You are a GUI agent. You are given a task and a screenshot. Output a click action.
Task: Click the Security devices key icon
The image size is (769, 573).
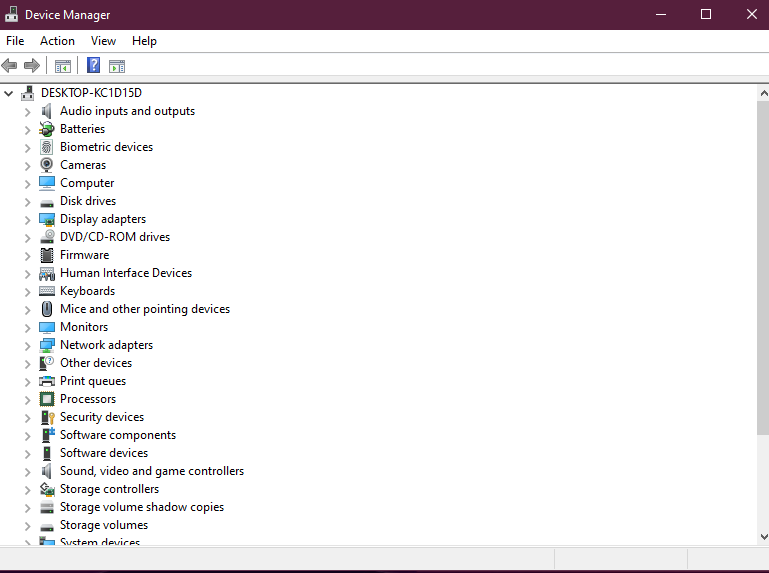[x=47, y=417]
